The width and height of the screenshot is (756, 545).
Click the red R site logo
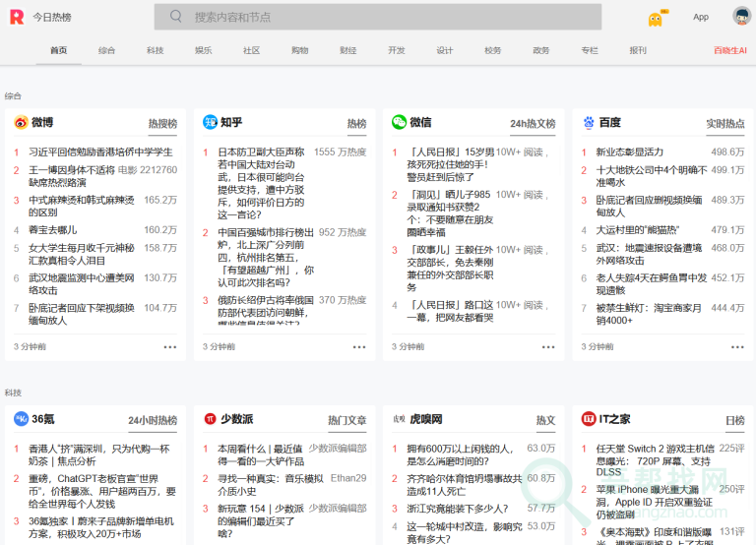tap(17, 17)
